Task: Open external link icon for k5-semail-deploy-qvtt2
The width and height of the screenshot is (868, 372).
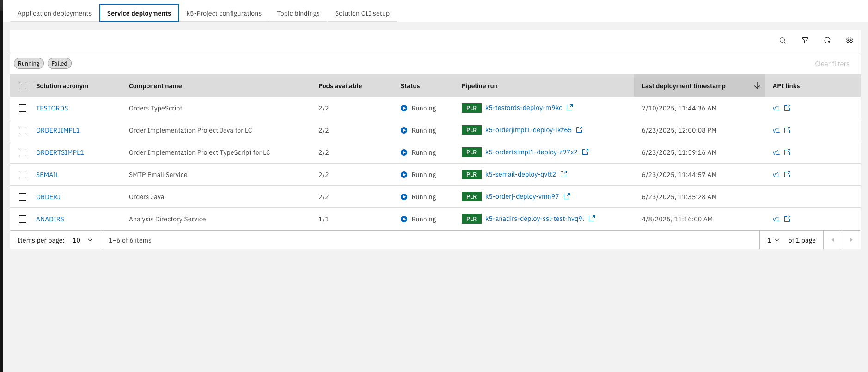Action: (563, 174)
